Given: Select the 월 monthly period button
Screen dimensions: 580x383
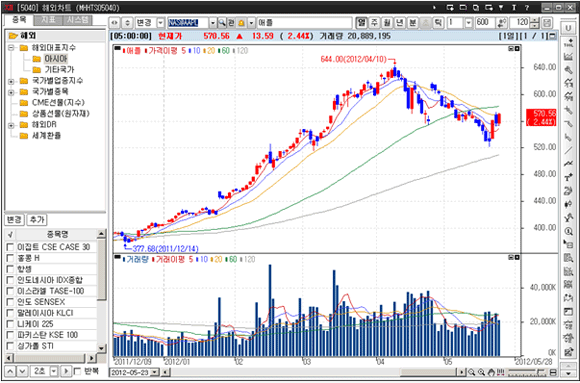Looking at the screenshot, I should coord(387,23).
